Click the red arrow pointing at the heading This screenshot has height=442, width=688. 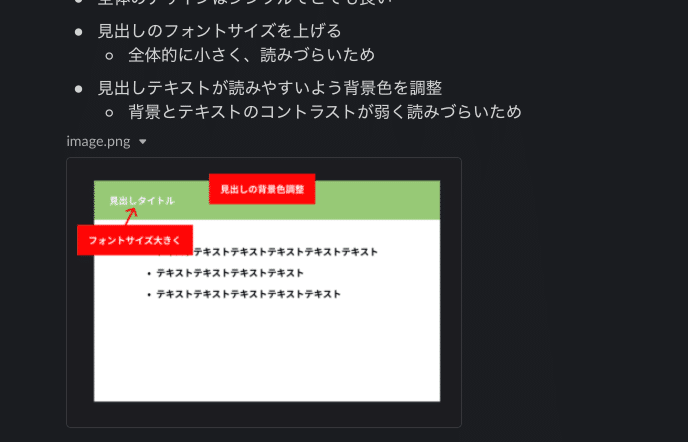tap(131, 216)
